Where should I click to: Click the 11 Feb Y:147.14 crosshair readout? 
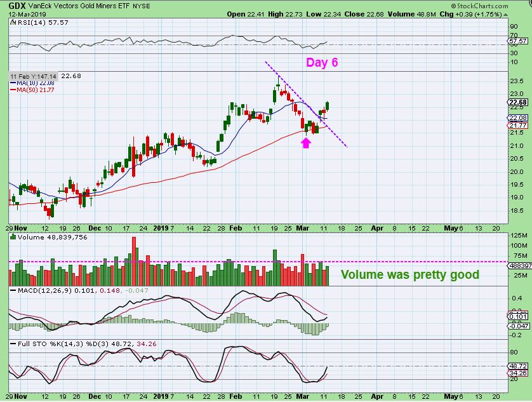33,76
